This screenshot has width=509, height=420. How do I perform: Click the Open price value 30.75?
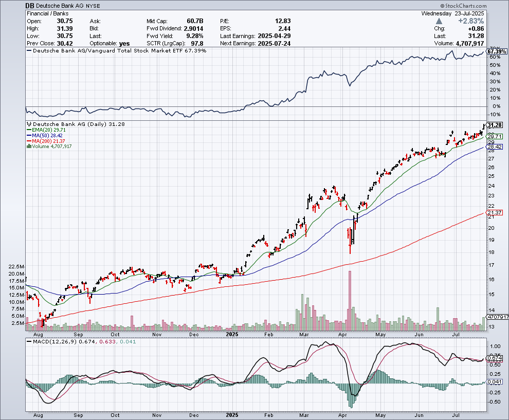65,21
